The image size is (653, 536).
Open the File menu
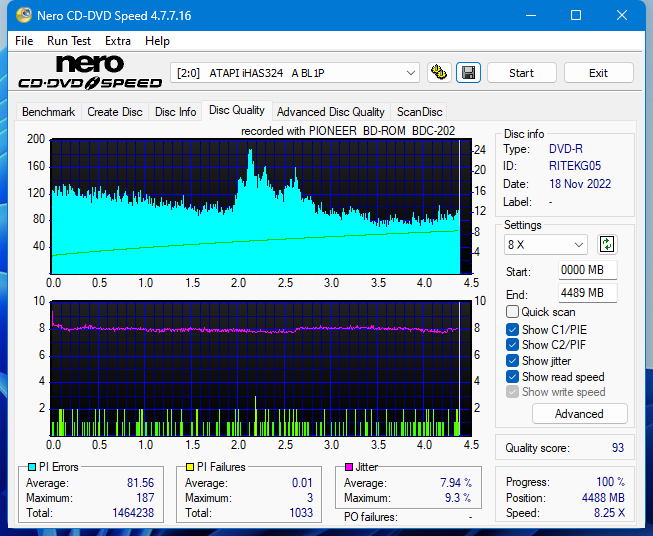[x=24, y=41]
